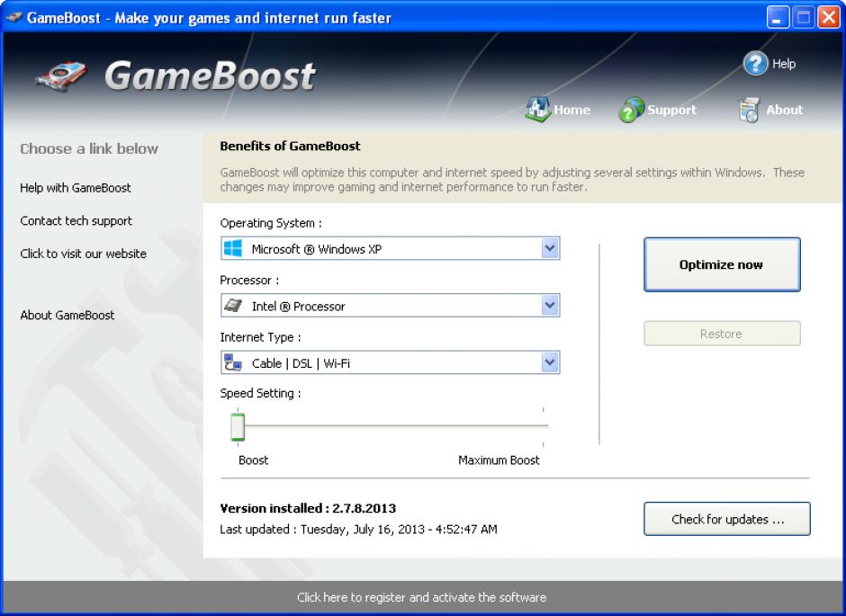Close the GameBoost window

[x=828, y=17]
